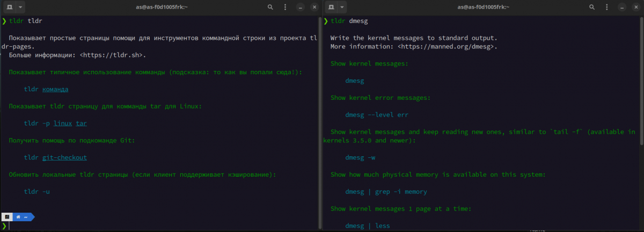644x232 pixels.
Task: Click 'dmesg --level err' example command
Action: [378, 115]
